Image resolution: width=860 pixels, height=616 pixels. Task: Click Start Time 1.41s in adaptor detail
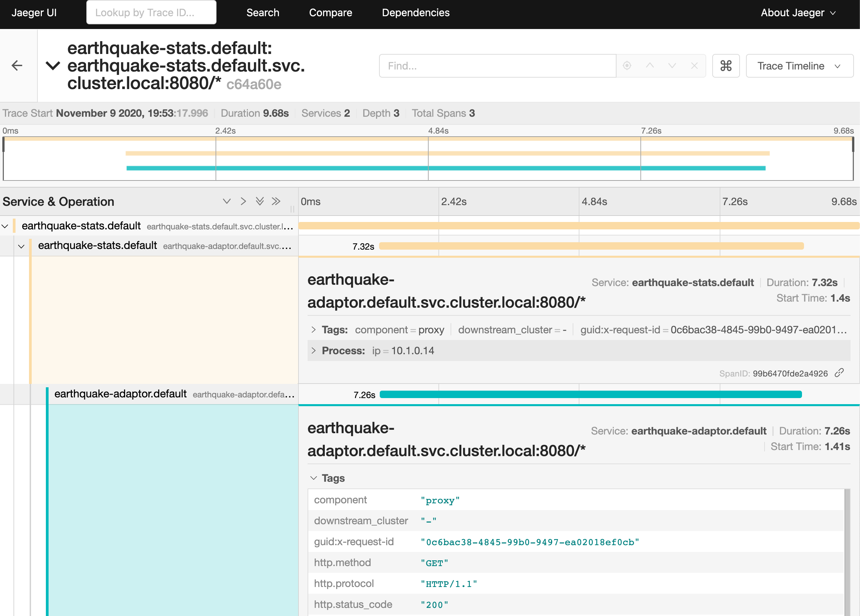tap(810, 446)
